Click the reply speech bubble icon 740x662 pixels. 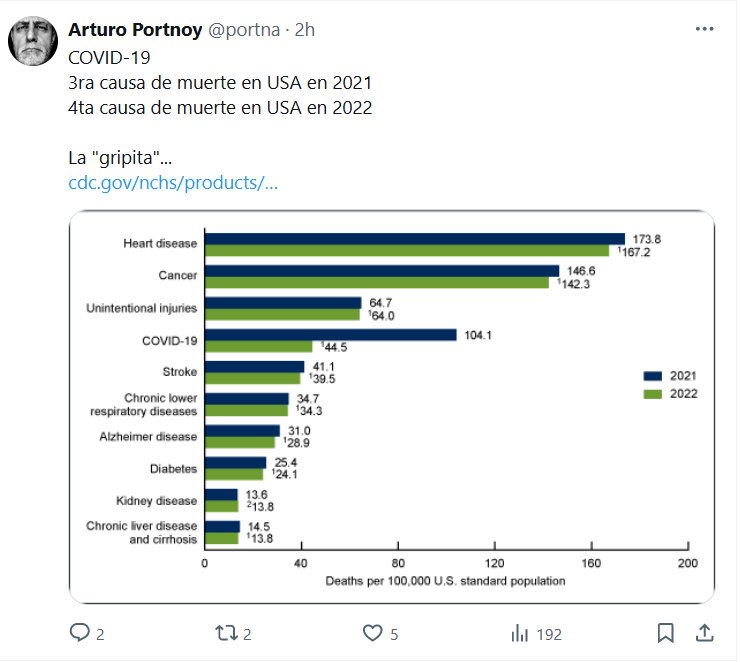tap(79, 633)
